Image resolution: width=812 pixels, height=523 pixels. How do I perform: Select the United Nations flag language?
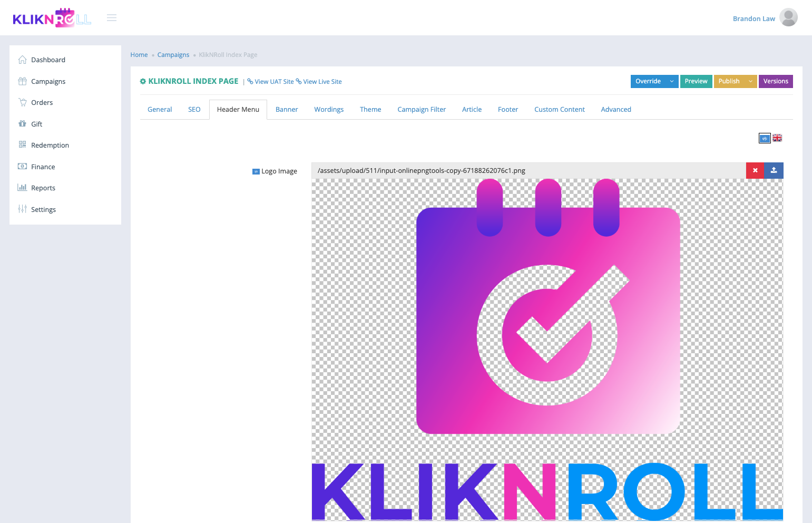(765, 138)
